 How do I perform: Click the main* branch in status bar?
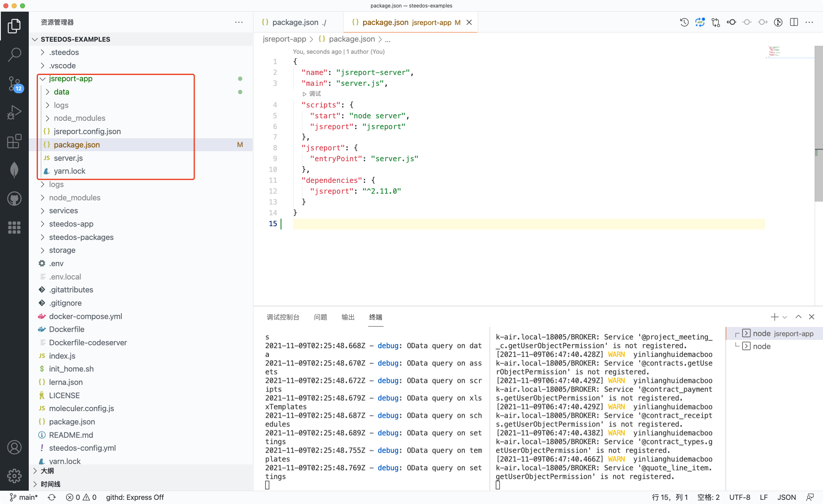[x=24, y=497]
